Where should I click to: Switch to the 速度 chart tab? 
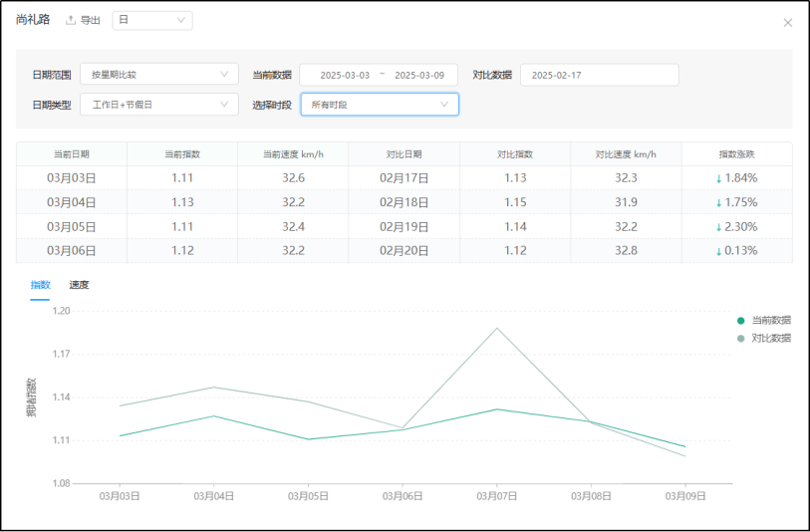tap(79, 285)
